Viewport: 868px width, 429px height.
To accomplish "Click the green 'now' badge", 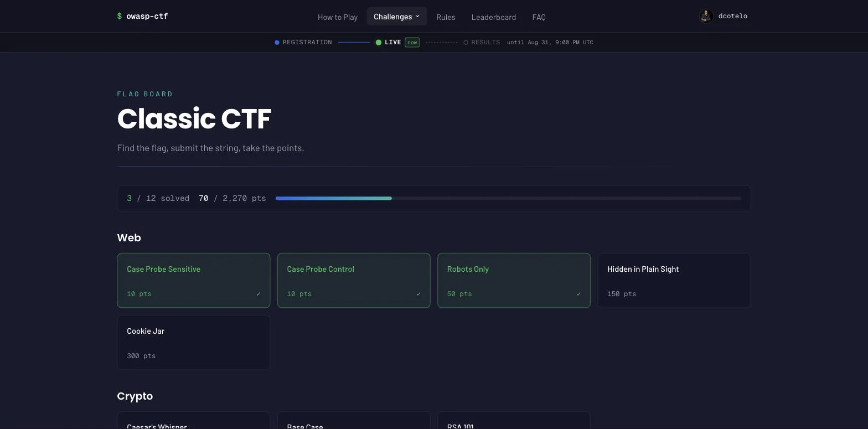I will [412, 43].
